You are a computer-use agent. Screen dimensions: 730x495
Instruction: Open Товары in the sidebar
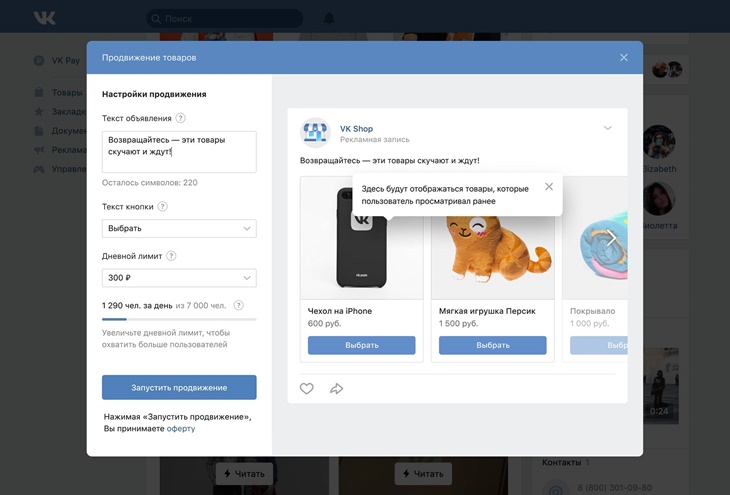[67, 92]
